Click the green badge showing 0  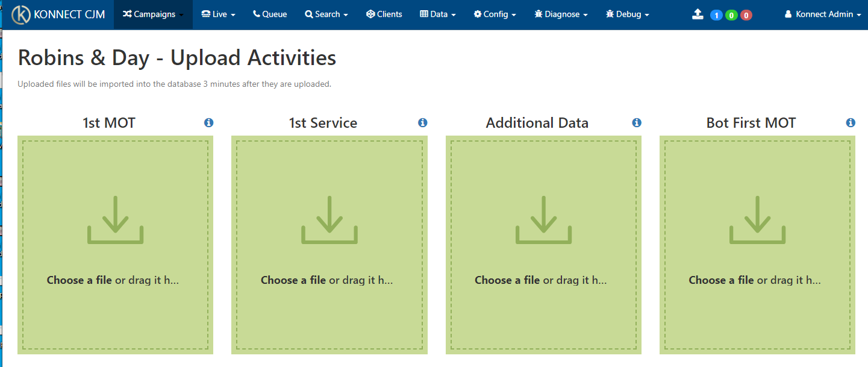[x=731, y=15]
